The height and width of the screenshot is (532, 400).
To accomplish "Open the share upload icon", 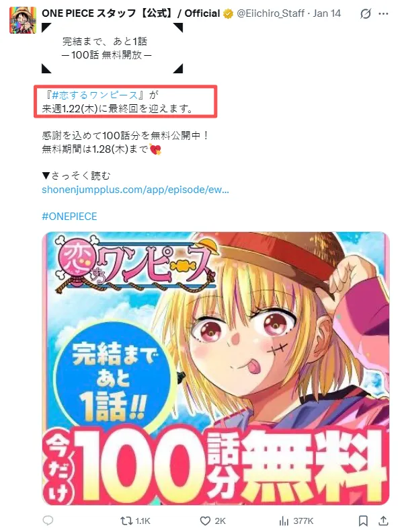I will [x=383, y=521].
